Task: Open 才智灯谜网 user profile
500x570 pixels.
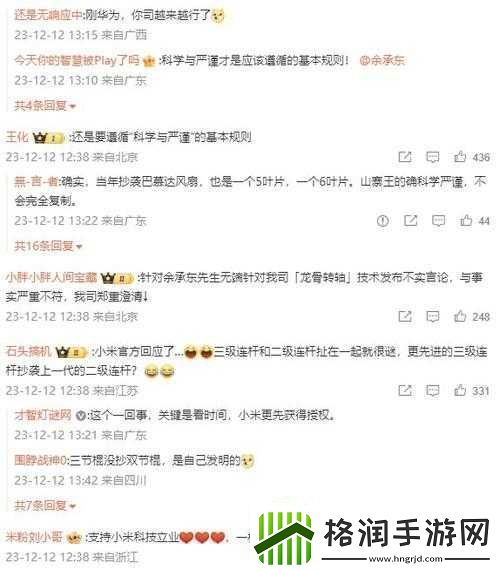Action: tap(43, 414)
